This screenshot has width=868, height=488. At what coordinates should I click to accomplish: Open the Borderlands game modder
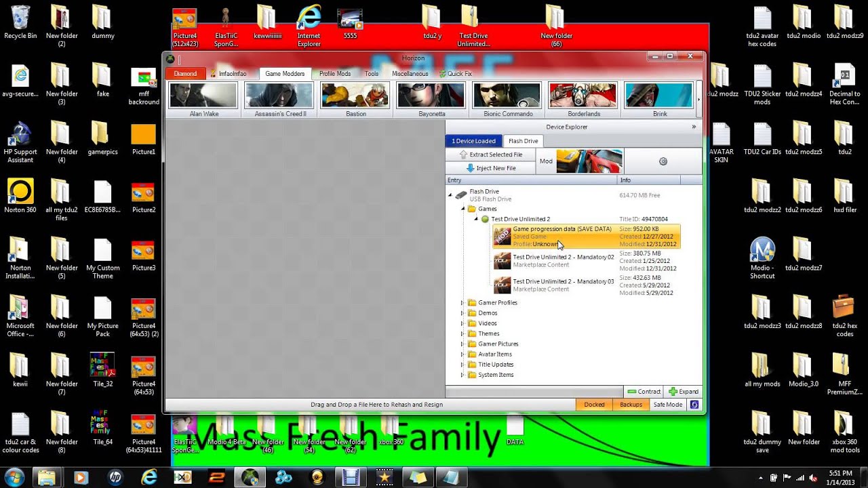pos(584,100)
